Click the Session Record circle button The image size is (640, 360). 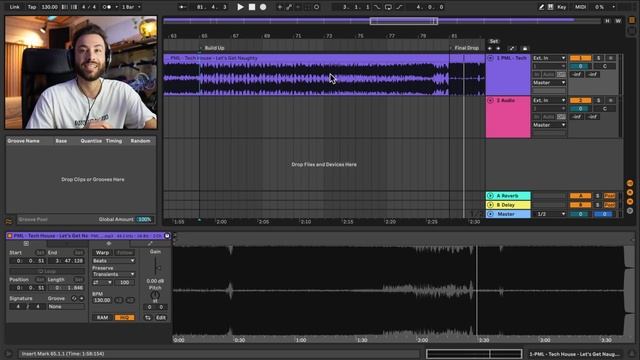(x=316, y=7)
